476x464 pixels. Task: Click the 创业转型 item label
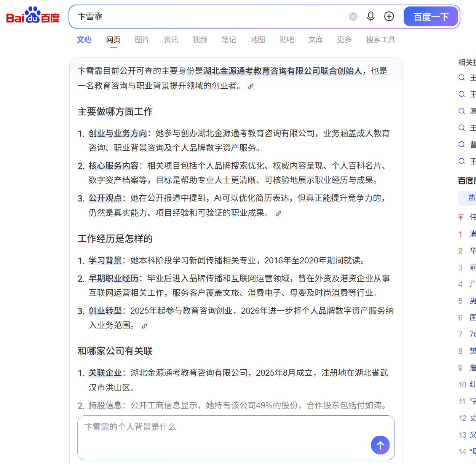click(x=105, y=311)
